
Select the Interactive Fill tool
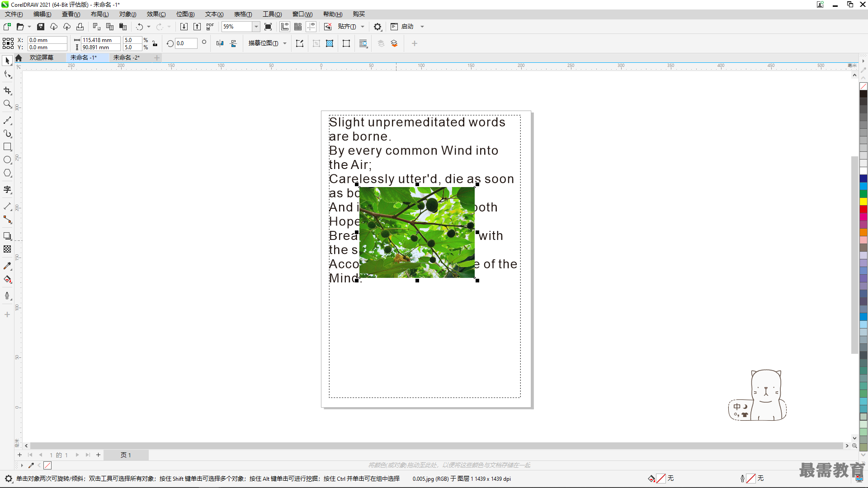[x=7, y=279]
